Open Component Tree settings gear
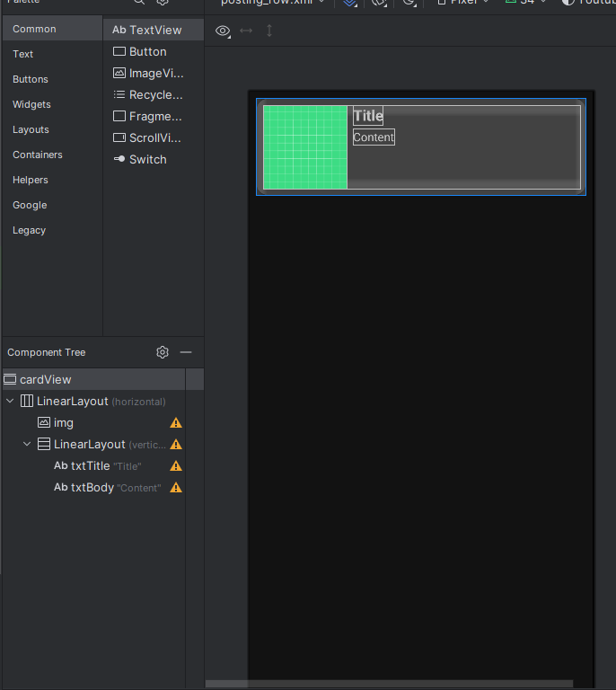Screen dimensions: 616x690 click(163, 352)
